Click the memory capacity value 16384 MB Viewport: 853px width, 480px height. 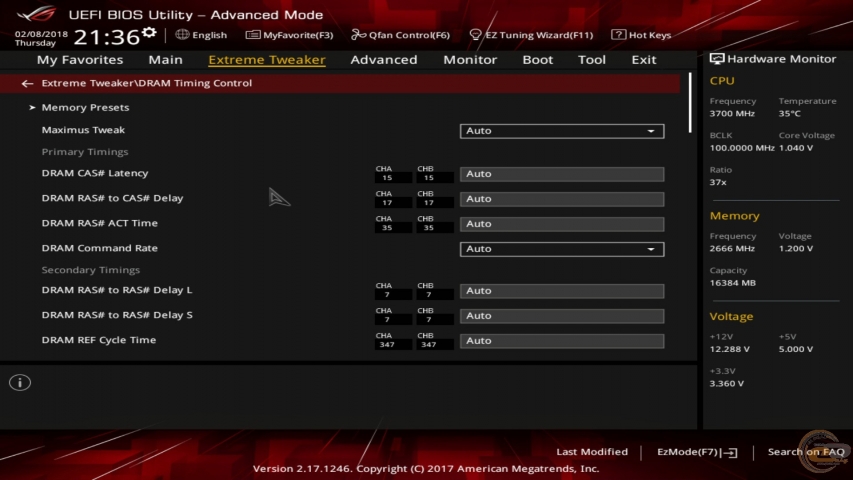tap(733, 283)
